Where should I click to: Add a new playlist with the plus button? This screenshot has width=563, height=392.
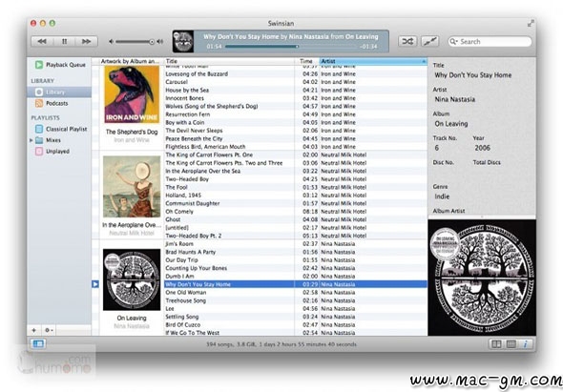pyautogui.click(x=34, y=330)
